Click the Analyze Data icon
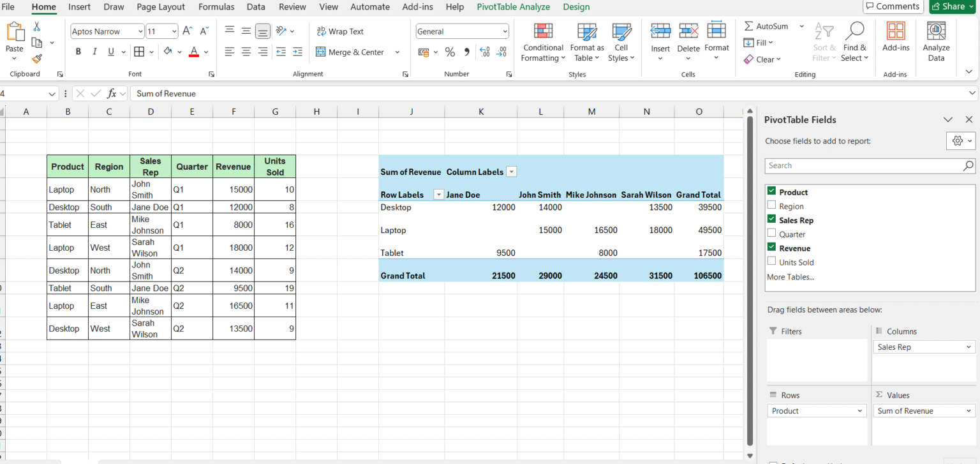Viewport: 980px width, 464px height. tap(936, 31)
